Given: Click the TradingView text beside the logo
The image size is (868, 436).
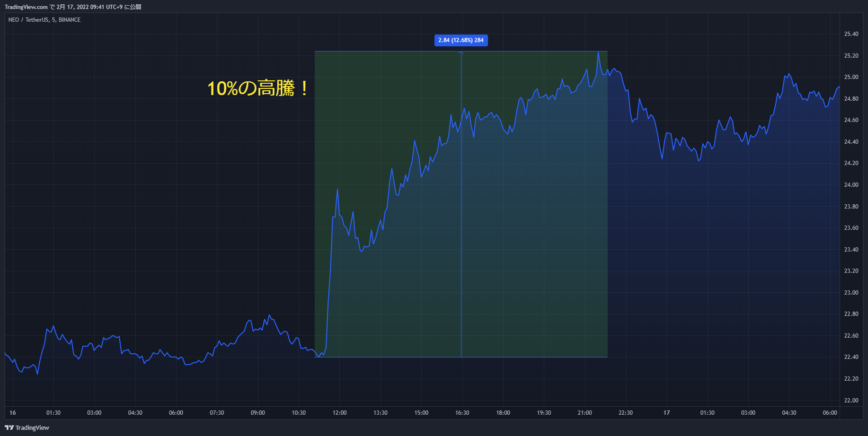Looking at the screenshot, I should [32, 427].
